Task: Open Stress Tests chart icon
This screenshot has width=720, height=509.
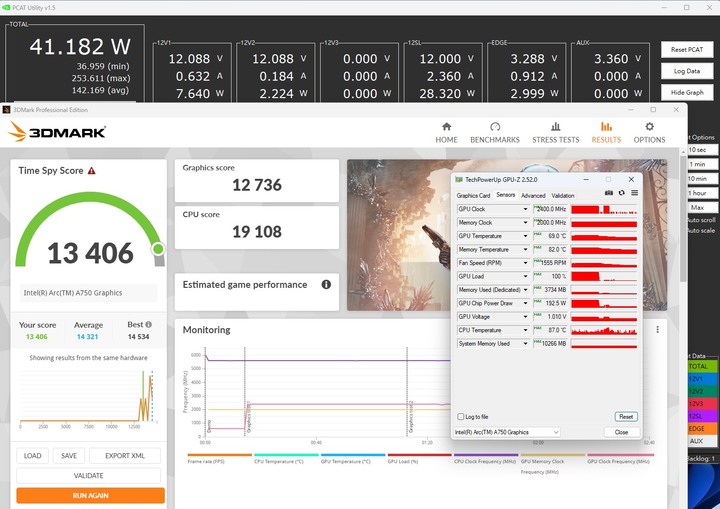Action: click(556, 127)
